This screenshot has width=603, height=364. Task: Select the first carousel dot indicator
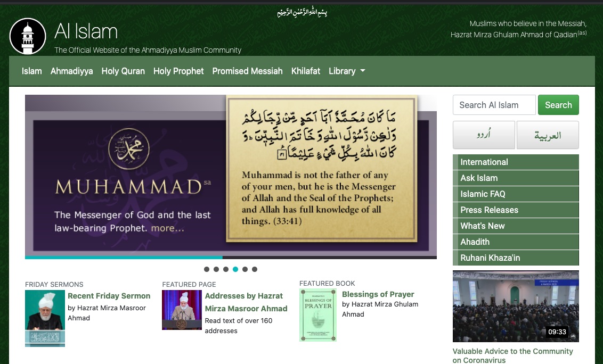pos(207,269)
